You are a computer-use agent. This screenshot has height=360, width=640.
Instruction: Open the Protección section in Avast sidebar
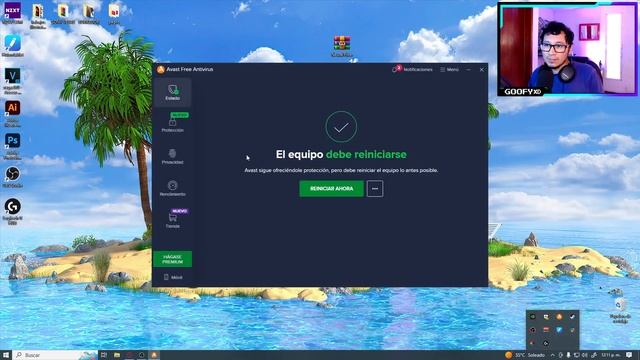[172, 124]
